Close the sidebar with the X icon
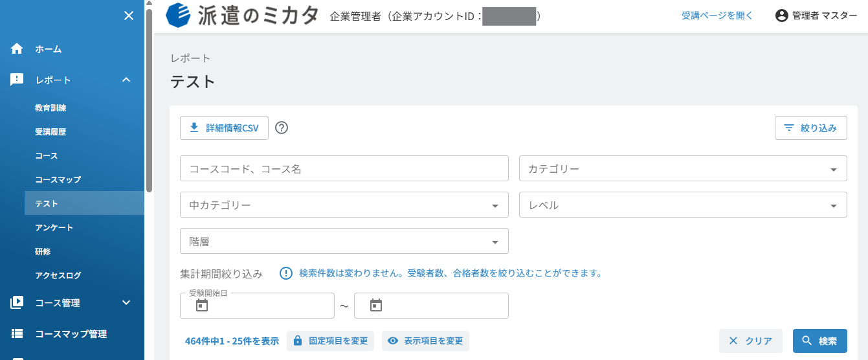The height and width of the screenshot is (360, 868). [x=129, y=16]
